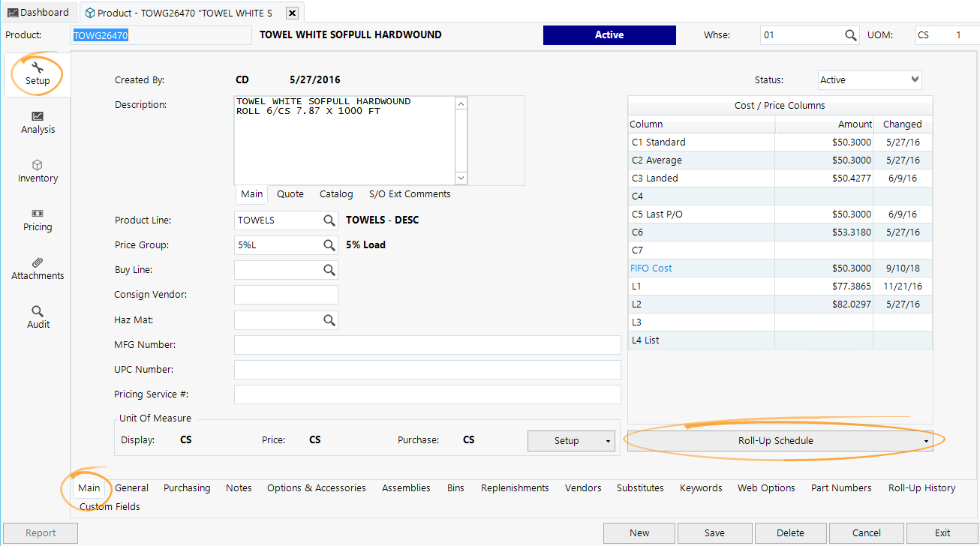The height and width of the screenshot is (546, 980).
Task: Open the Attachments panel
Action: [x=37, y=268]
